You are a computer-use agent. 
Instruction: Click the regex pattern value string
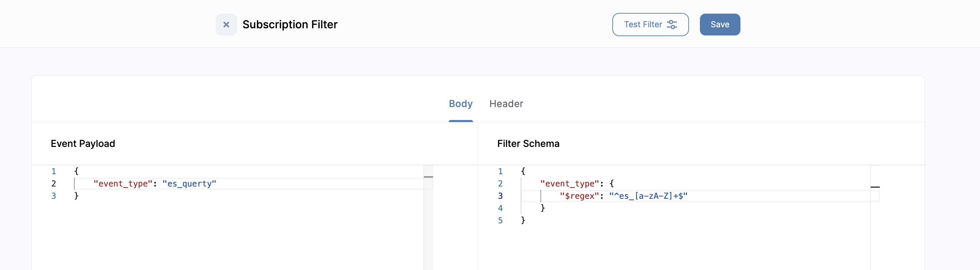pos(648,196)
